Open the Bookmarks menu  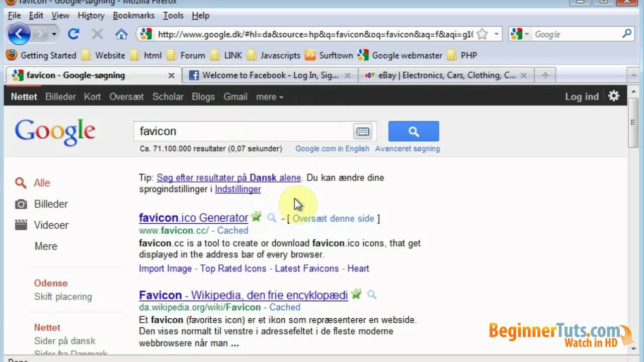coord(133,16)
